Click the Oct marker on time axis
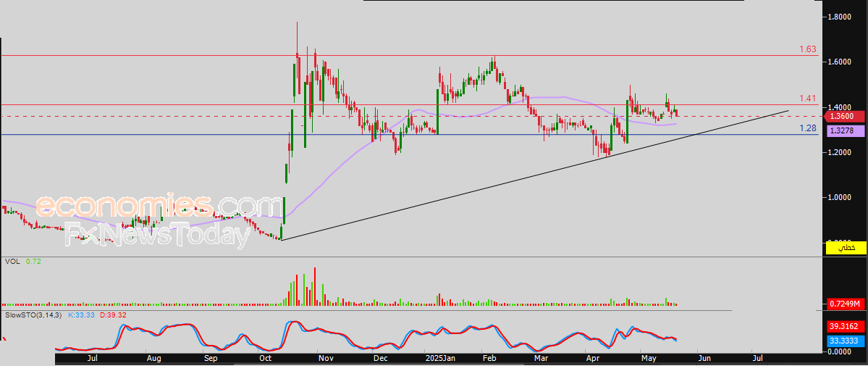The image size is (868, 366). [x=266, y=358]
